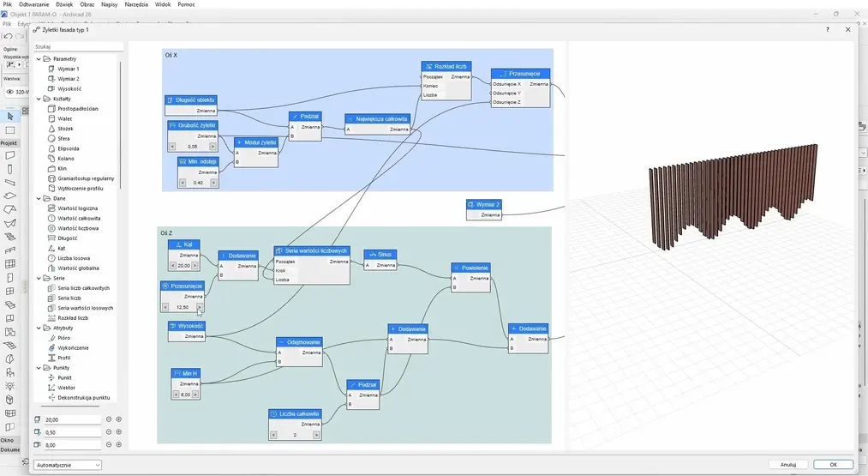
Task: Increase the Liczba całkowita node value
Action: click(x=317, y=435)
